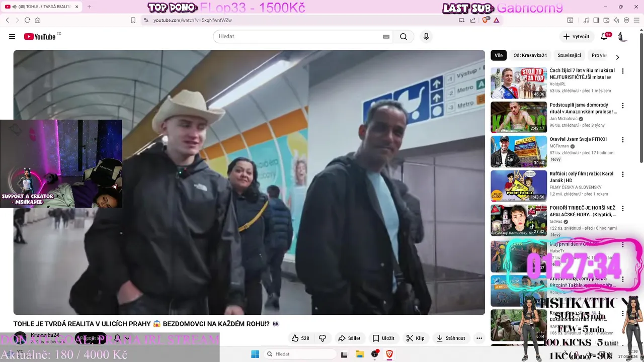Click the Stáhnout download button
This screenshot has width=644, height=362.
click(451, 338)
